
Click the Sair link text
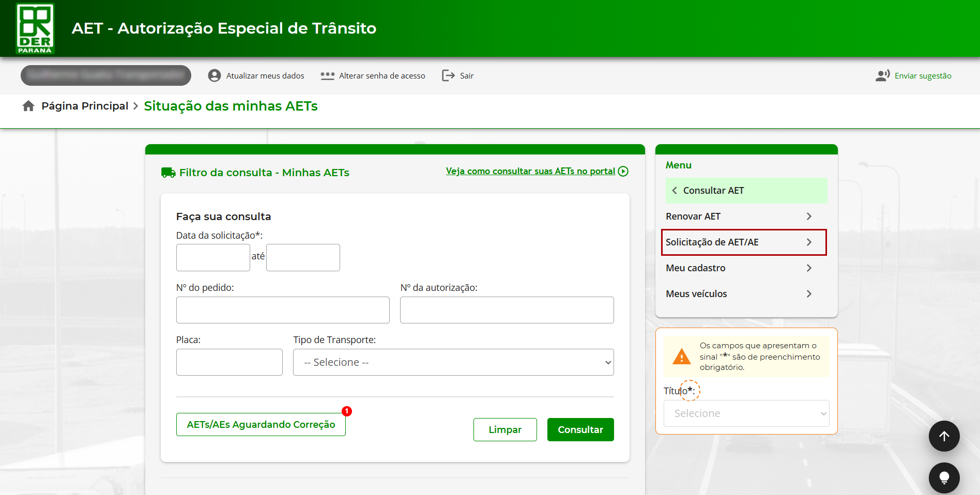pyautogui.click(x=467, y=75)
